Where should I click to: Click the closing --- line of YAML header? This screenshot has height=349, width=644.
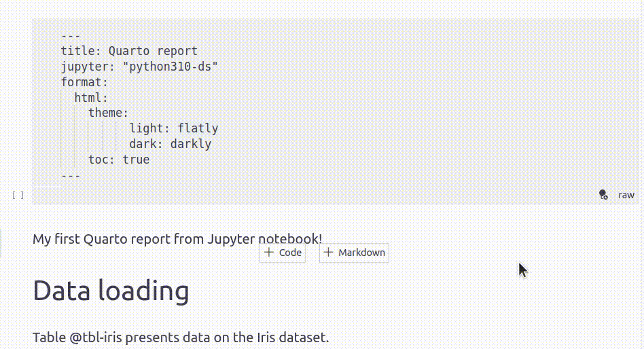[x=71, y=176]
